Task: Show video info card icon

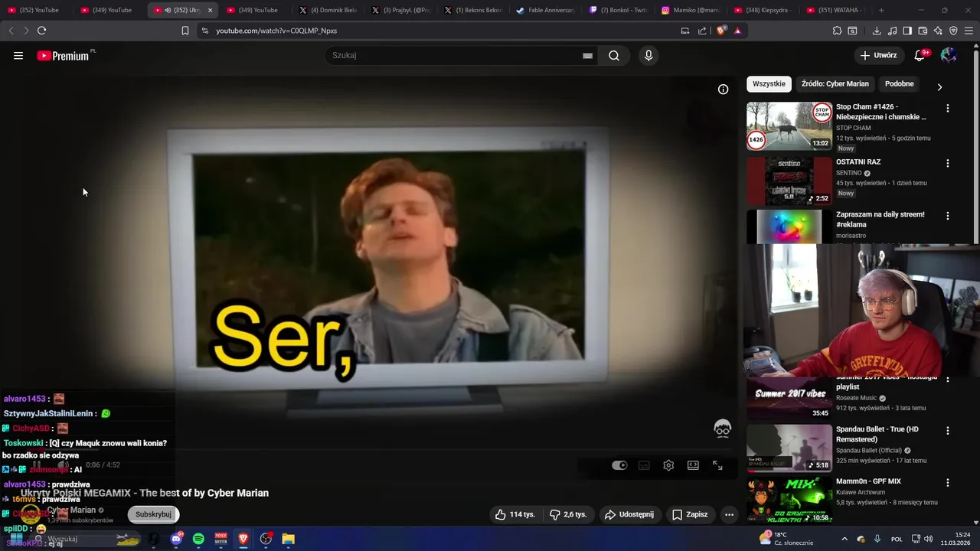Action: pos(723,90)
